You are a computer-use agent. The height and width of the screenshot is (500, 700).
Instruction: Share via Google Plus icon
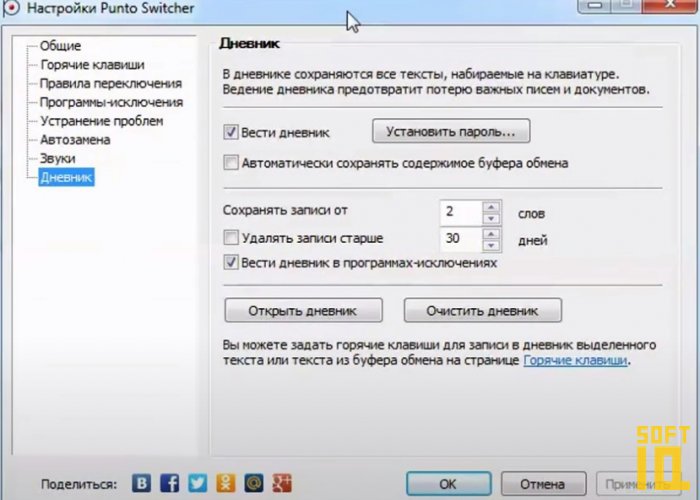[282, 483]
